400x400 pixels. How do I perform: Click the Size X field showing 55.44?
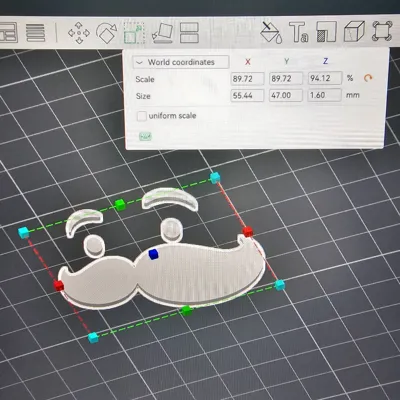(x=247, y=96)
